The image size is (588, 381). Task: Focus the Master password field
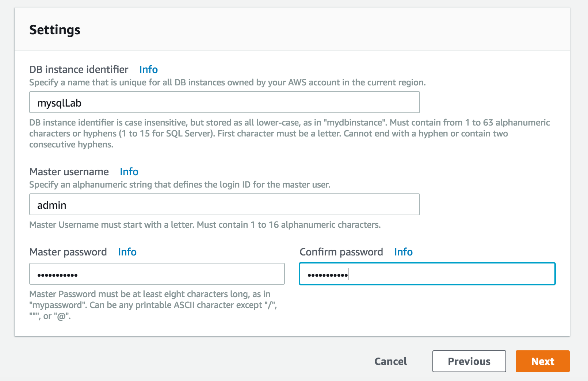(157, 274)
